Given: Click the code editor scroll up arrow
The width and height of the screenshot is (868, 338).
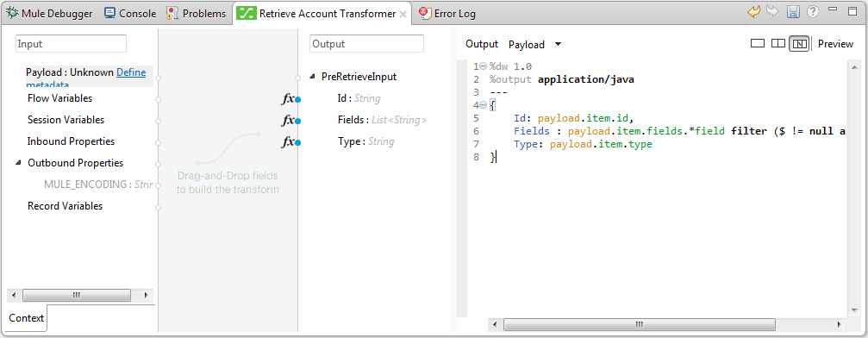Looking at the screenshot, I should tap(855, 67).
